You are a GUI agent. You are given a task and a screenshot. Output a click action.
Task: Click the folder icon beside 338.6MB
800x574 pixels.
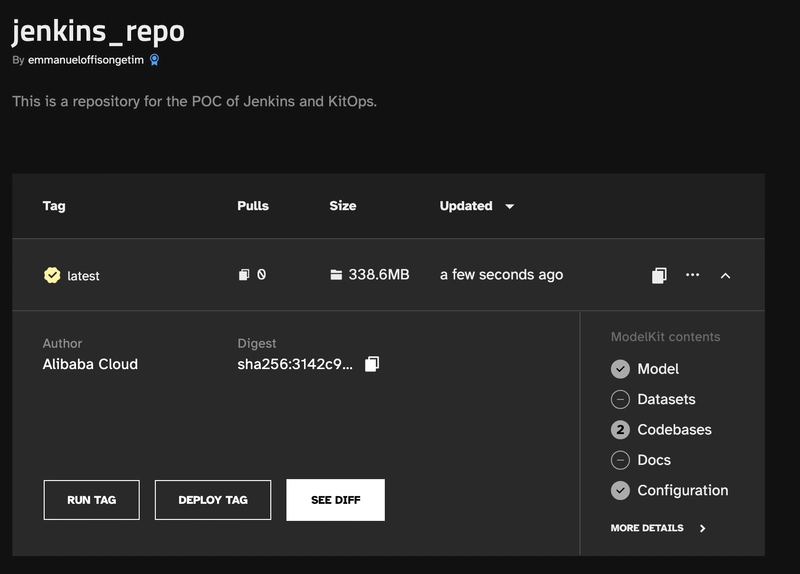pyautogui.click(x=336, y=275)
